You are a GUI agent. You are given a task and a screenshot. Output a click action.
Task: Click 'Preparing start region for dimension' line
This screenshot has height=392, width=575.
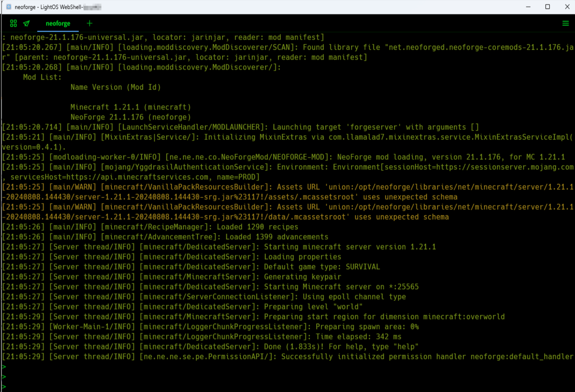coord(253,317)
